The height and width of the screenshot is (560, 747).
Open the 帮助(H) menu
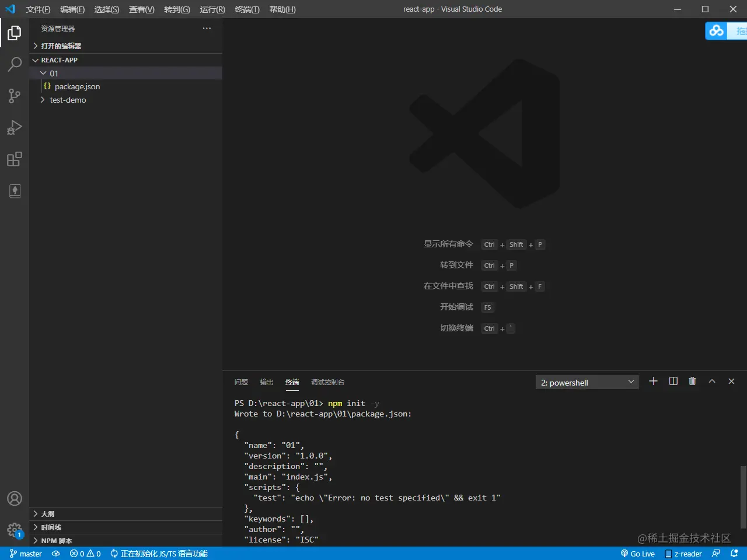tap(282, 9)
